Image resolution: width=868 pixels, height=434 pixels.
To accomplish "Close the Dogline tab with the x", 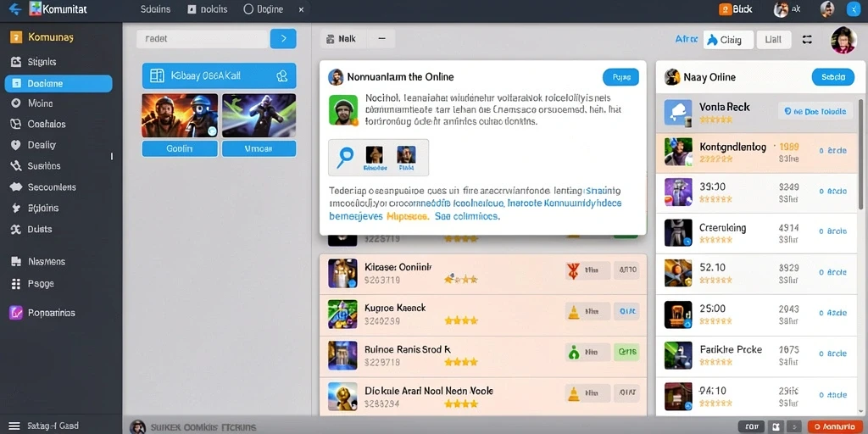I will (x=301, y=9).
